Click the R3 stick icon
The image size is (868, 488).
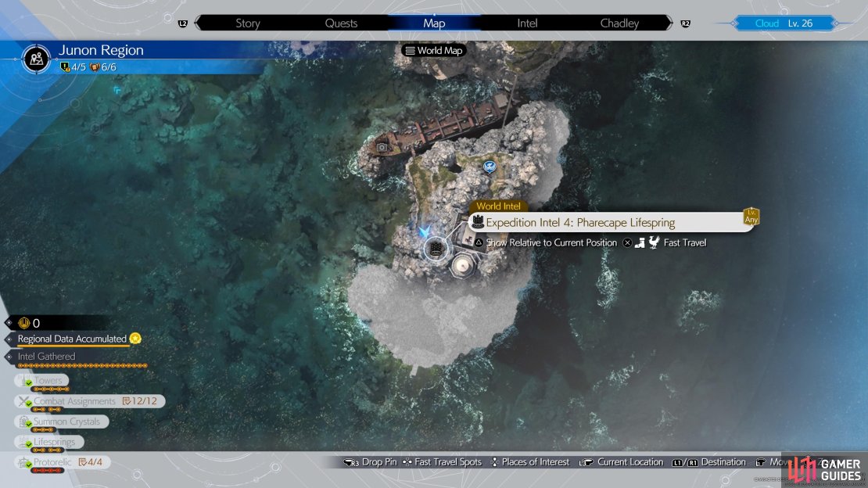351,462
